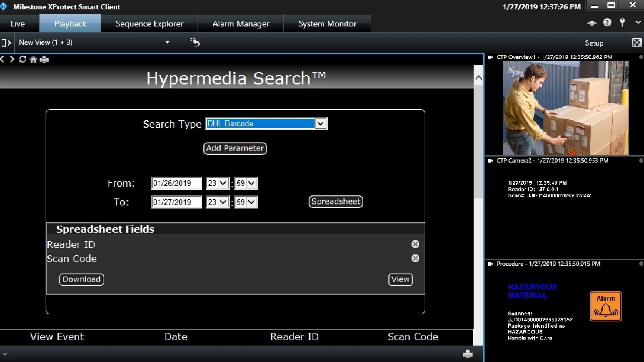This screenshot has width=644, height=362.
Task: Refresh the Hypermedia Search page
Action: [x=22, y=59]
